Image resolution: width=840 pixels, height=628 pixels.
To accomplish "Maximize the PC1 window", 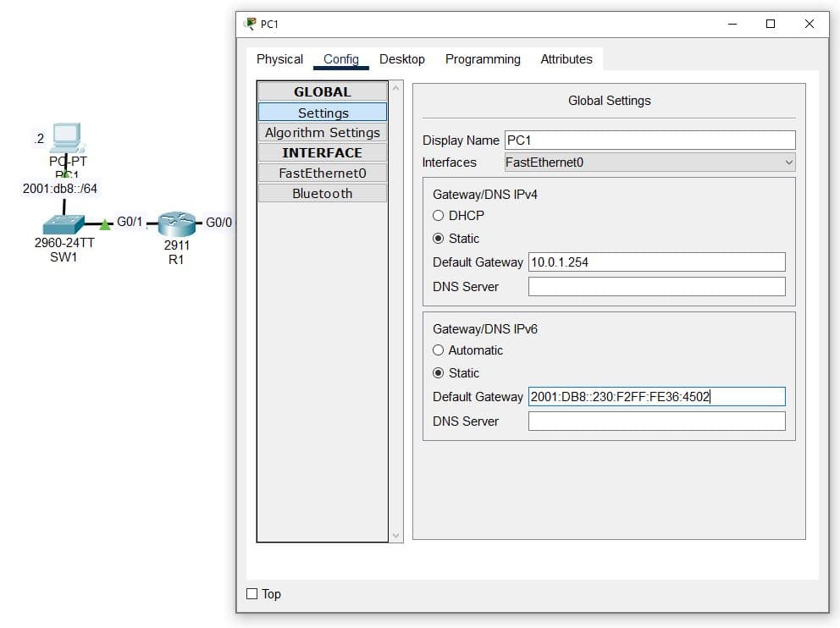I will tap(770, 24).
